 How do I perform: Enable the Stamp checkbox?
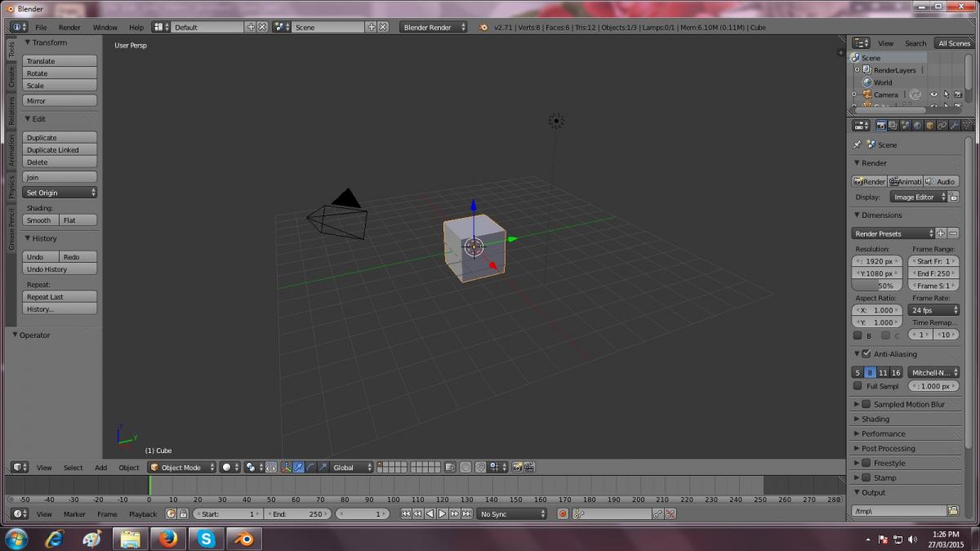[866, 478]
